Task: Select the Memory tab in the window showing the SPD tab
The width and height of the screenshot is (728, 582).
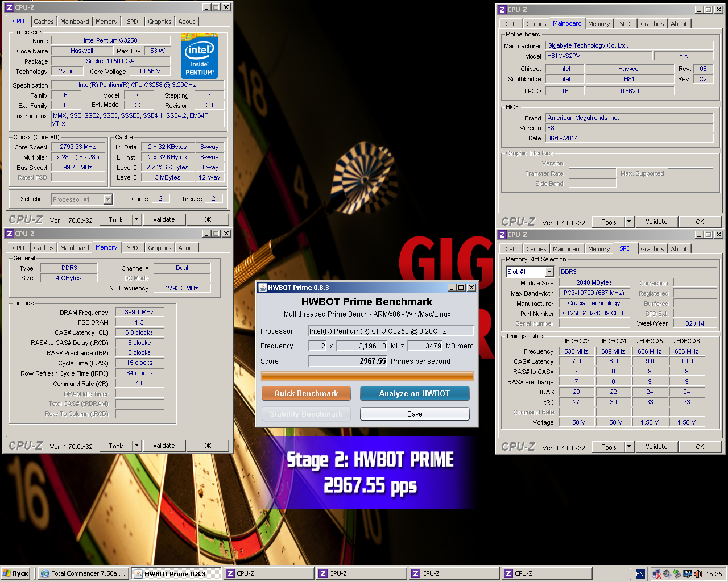Action: [598, 249]
